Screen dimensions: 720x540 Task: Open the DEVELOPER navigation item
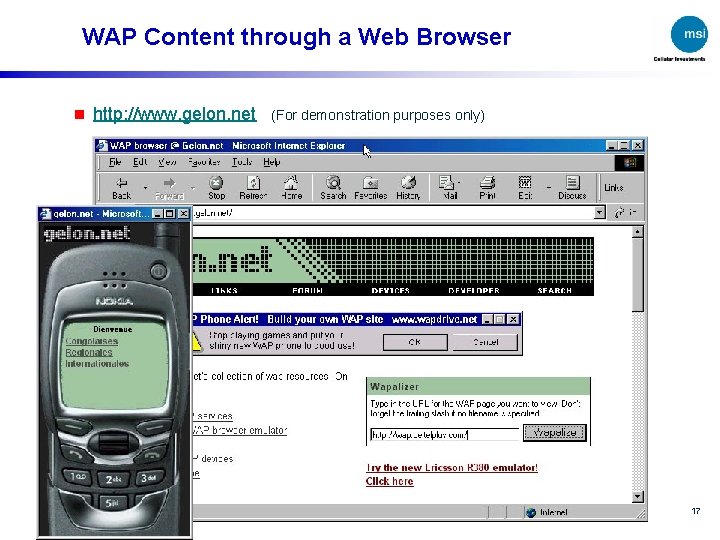tap(473, 291)
